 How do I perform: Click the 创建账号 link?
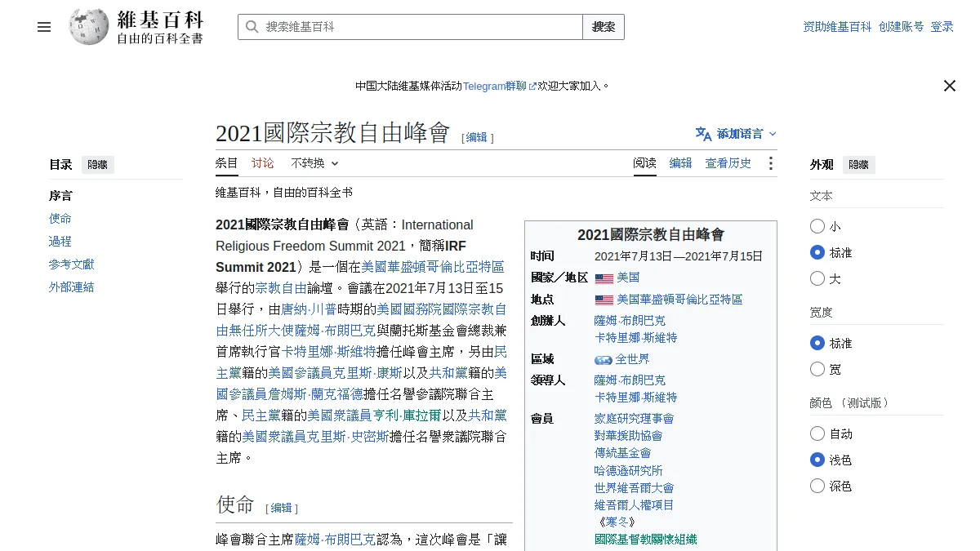[902, 27]
